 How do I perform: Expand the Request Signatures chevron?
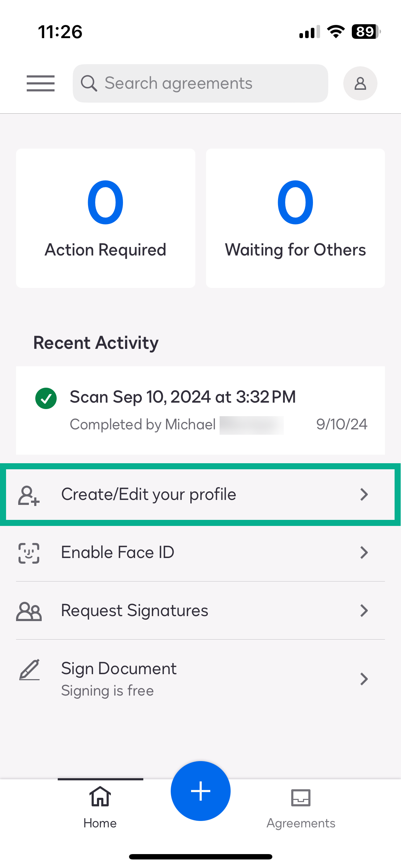(x=364, y=611)
